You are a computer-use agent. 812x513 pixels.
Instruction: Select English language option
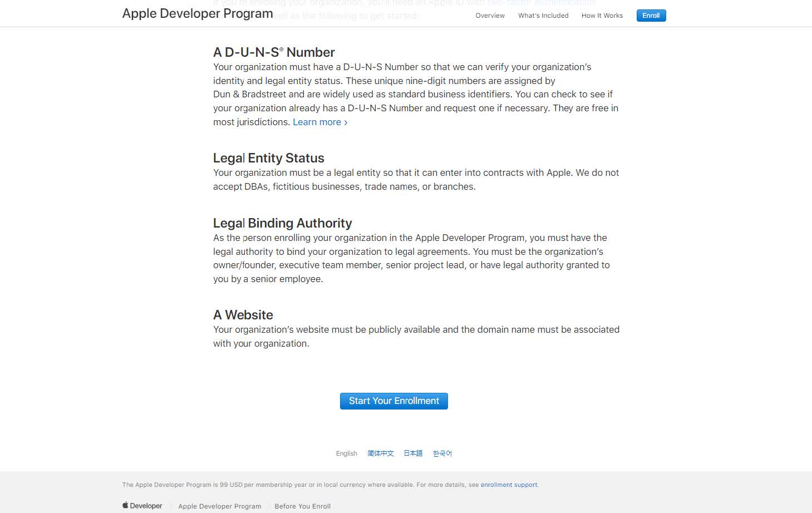(x=346, y=453)
